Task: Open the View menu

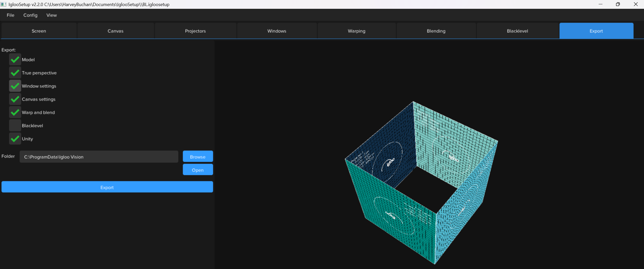Action: point(51,15)
